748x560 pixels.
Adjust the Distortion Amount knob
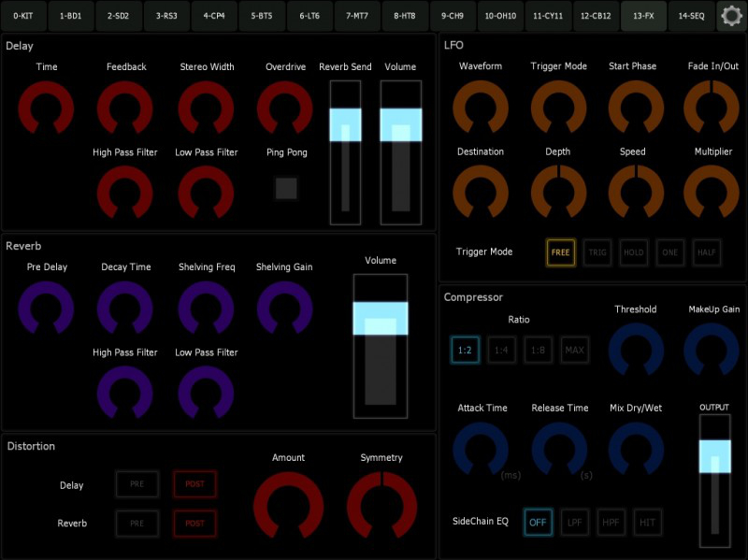coord(288,505)
